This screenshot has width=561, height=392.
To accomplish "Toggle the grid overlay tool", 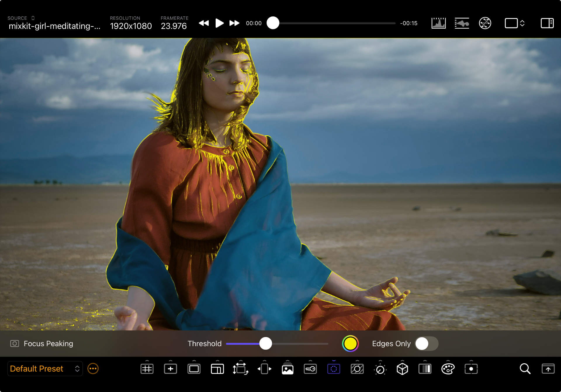I will coord(147,369).
